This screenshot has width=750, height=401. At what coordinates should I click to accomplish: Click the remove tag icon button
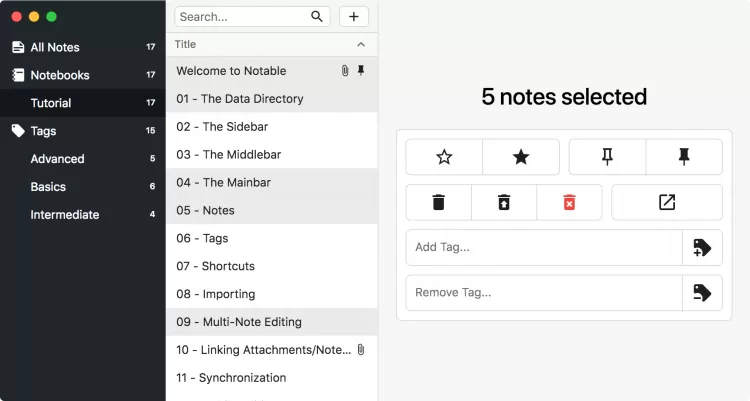click(x=702, y=293)
